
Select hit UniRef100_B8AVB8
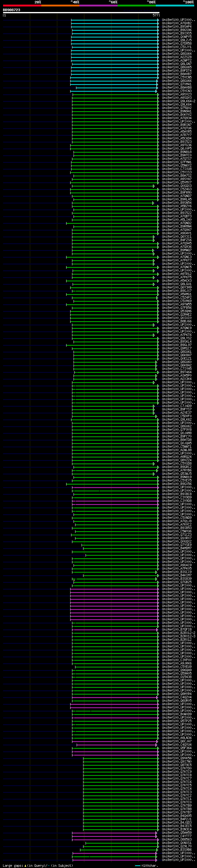tap(177, 88)
